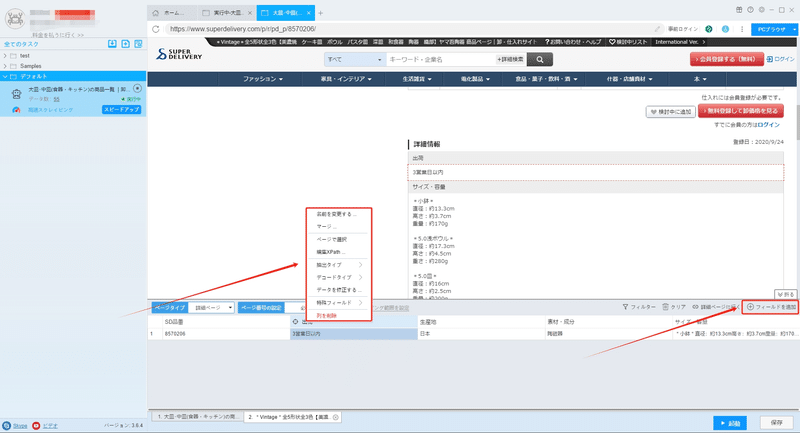Click the 会員登録する（無料） button

pos(727,59)
